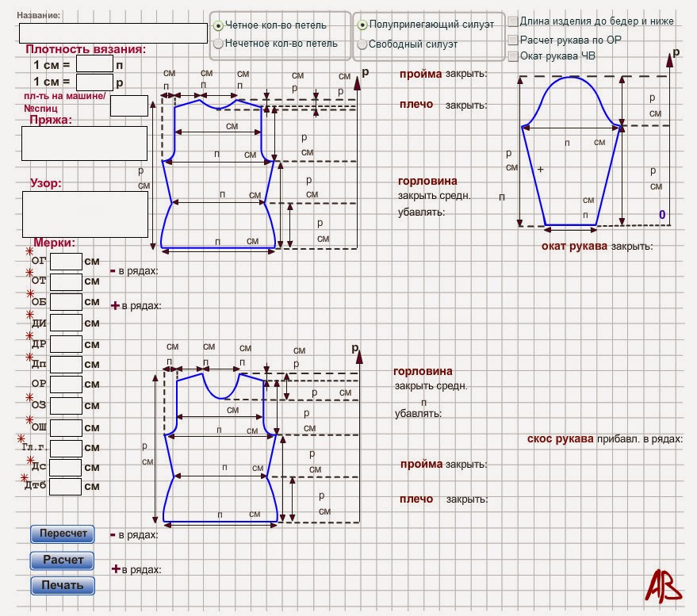Choose the Свободный силуэт option

[362, 44]
